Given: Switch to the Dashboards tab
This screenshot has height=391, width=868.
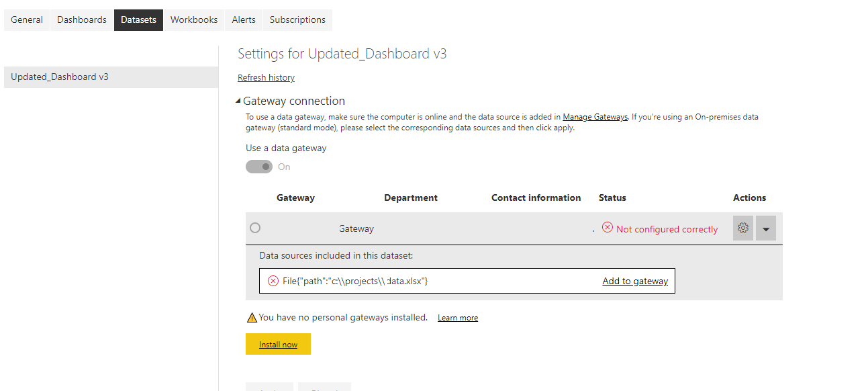Looking at the screenshot, I should [x=82, y=19].
